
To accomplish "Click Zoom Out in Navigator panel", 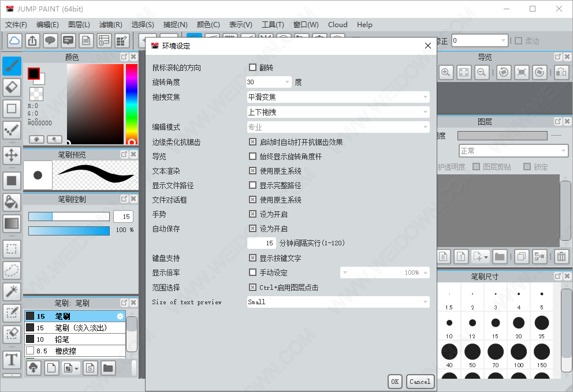I will pyautogui.click(x=482, y=72).
